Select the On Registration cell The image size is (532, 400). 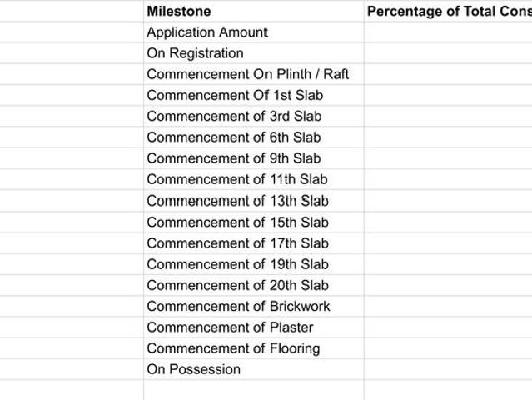click(254, 53)
